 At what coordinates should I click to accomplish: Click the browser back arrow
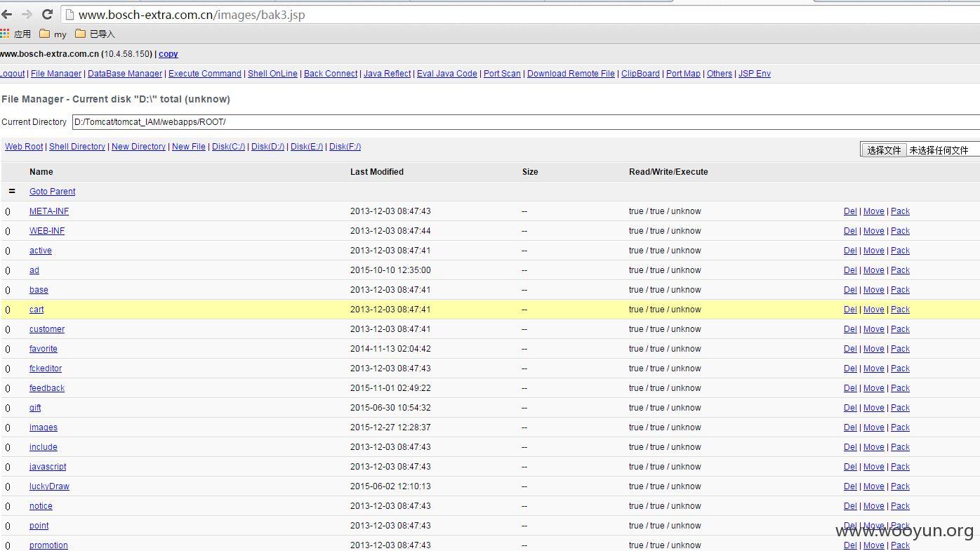click(7, 14)
